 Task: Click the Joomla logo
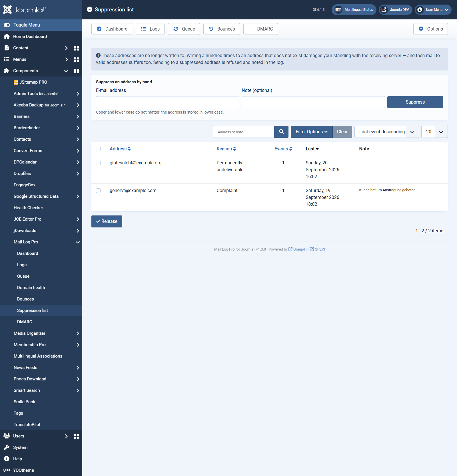pos(25,10)
